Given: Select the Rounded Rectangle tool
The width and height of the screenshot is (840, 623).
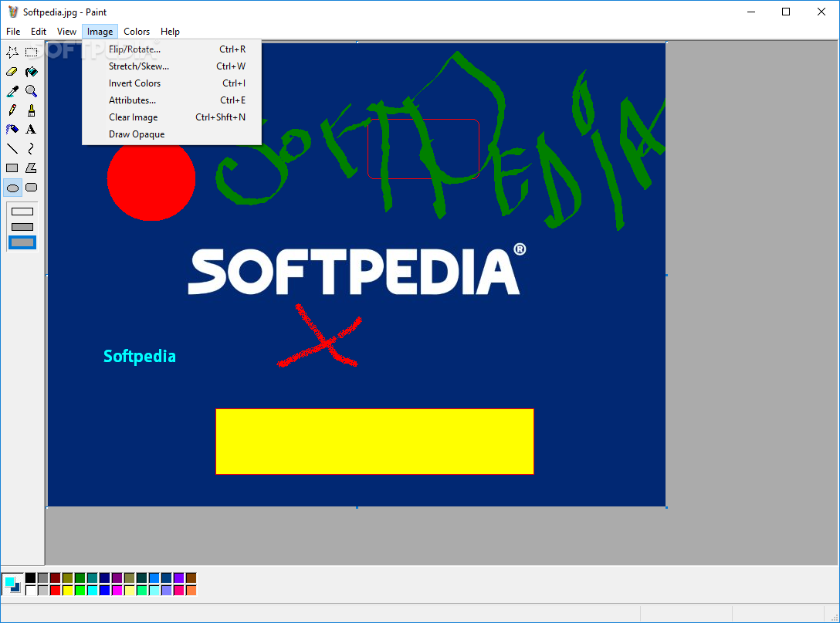Looking at the screenshot, I should point(32,188).
